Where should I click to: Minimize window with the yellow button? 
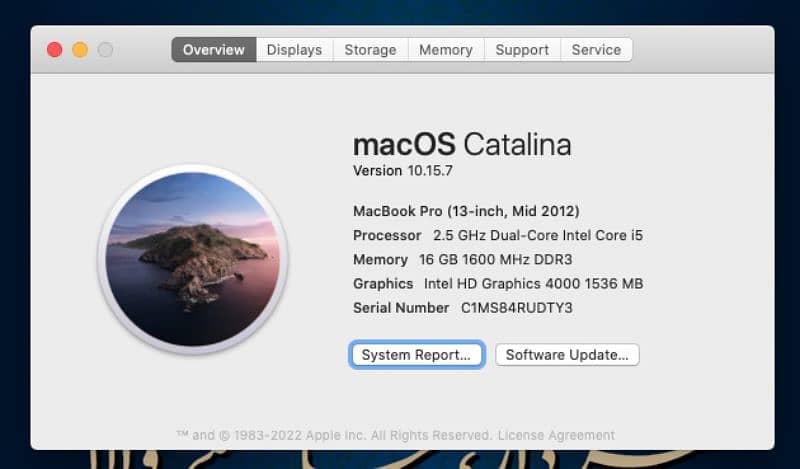tap(80, 50)
